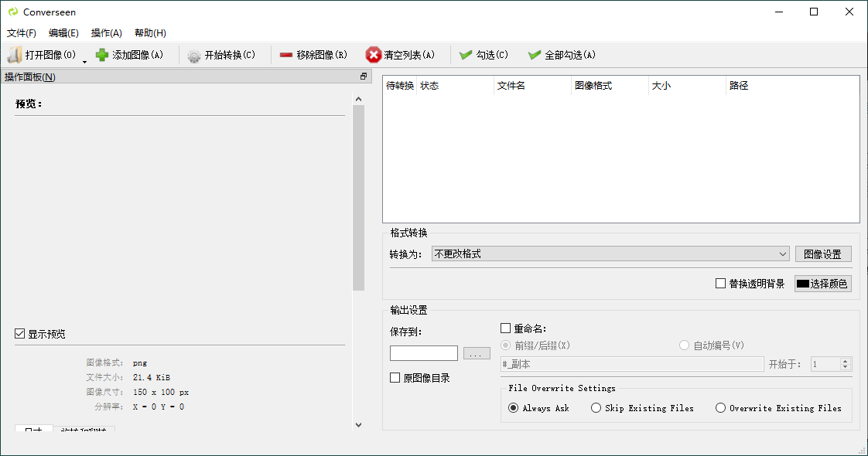Viewport: 868px width, 456px height.
Task: Sort by the 路径 column header
Action: [792, 86]
